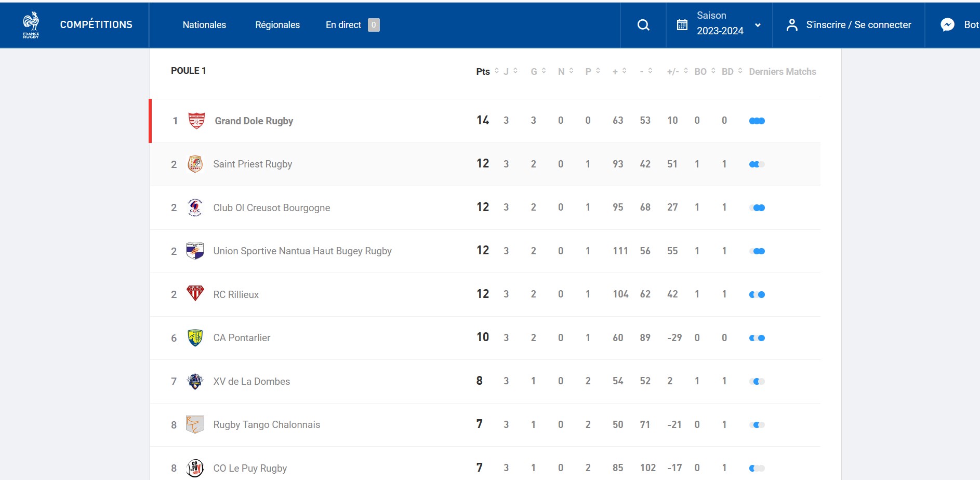Viewport: 980px width, 480px height.
Task: Click the RC Rillieux team crest
Action: pyautogui.click(x=195, y=293)
